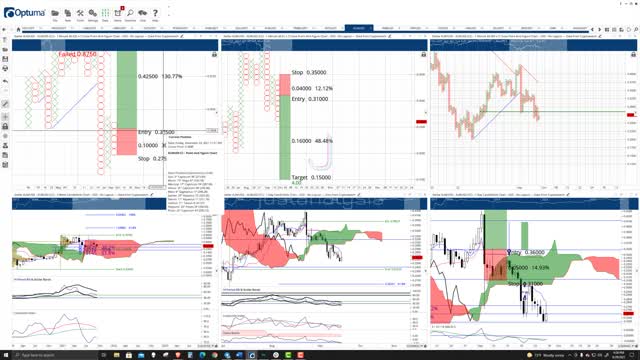This screenshot has width=640, height=360.
Task: Open the Tools menu icon
Action: [80, 13]
